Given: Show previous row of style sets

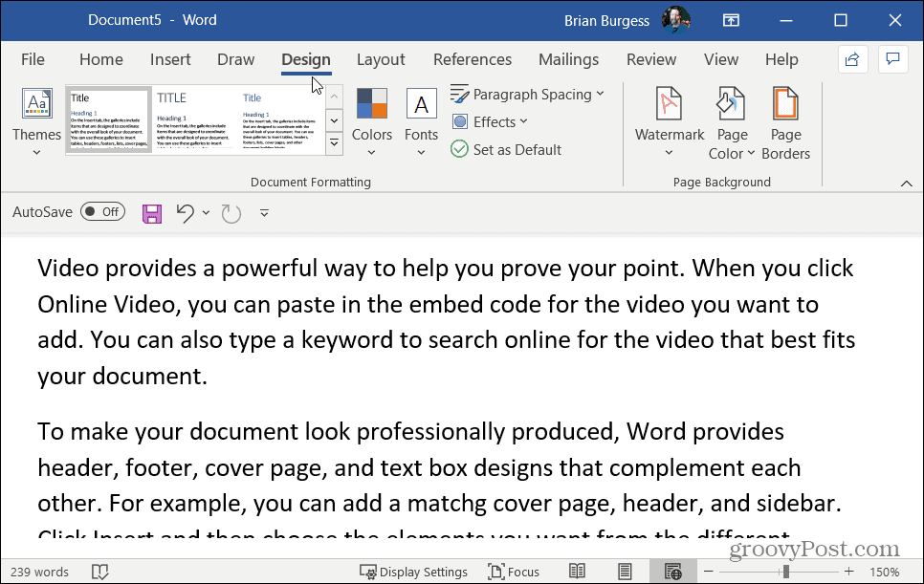Looking at the screenshot, I should (334, 97).
